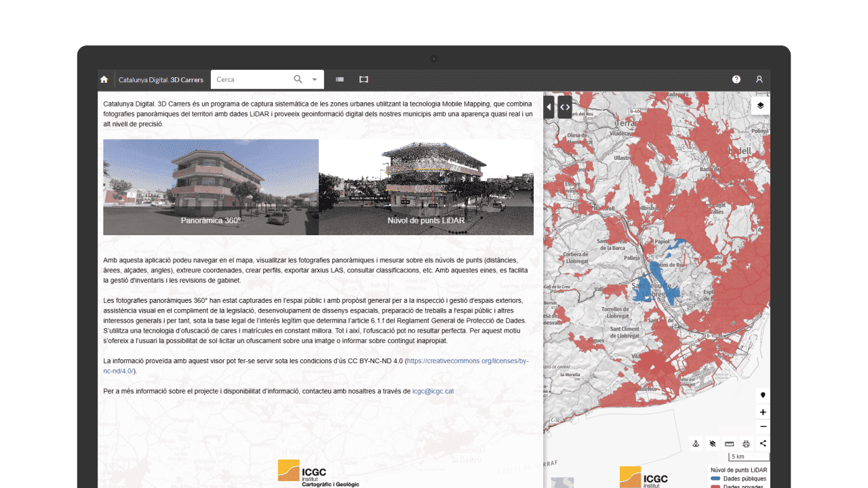Click the rectangle frame icon in toolbar
Image resolution: width=868 pixels, height=488 pixels.
pyautogui.click(x=363, y=79)
